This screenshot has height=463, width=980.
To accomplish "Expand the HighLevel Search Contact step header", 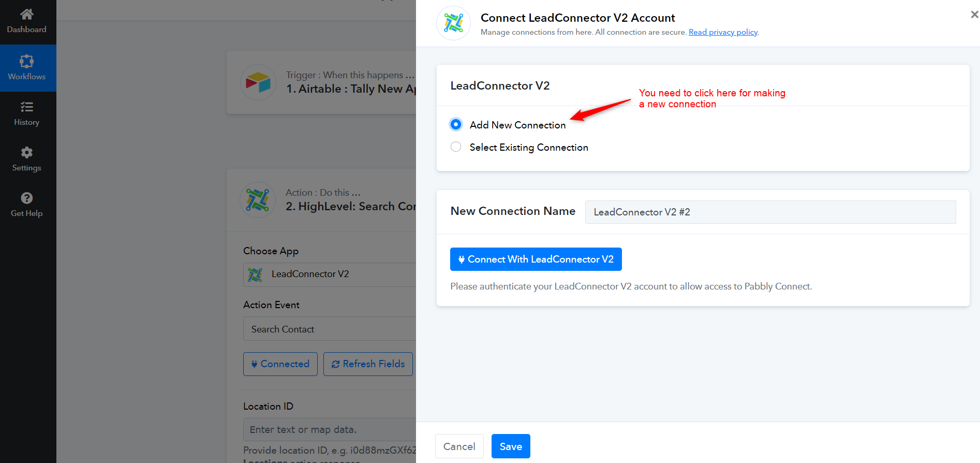I will tap(321, 200).
